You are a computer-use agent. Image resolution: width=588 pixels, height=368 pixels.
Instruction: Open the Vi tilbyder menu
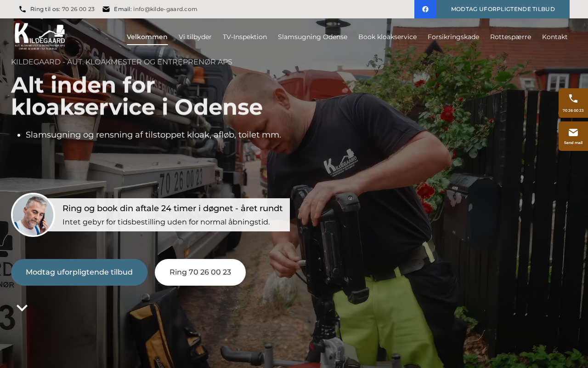[x=195, y=37]
